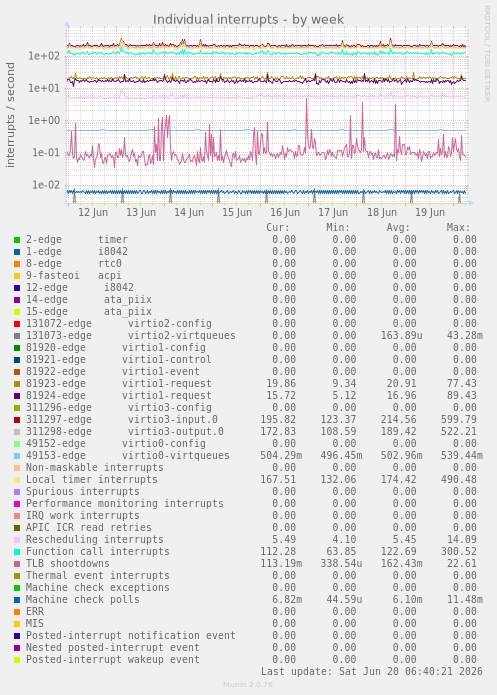Click the 300.52 max for Function call interrupts
The image size is (497, 695).
point(459,552)
